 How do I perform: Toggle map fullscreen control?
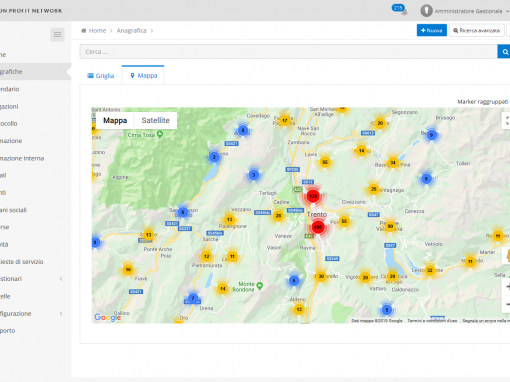click(x=506, y=120)
